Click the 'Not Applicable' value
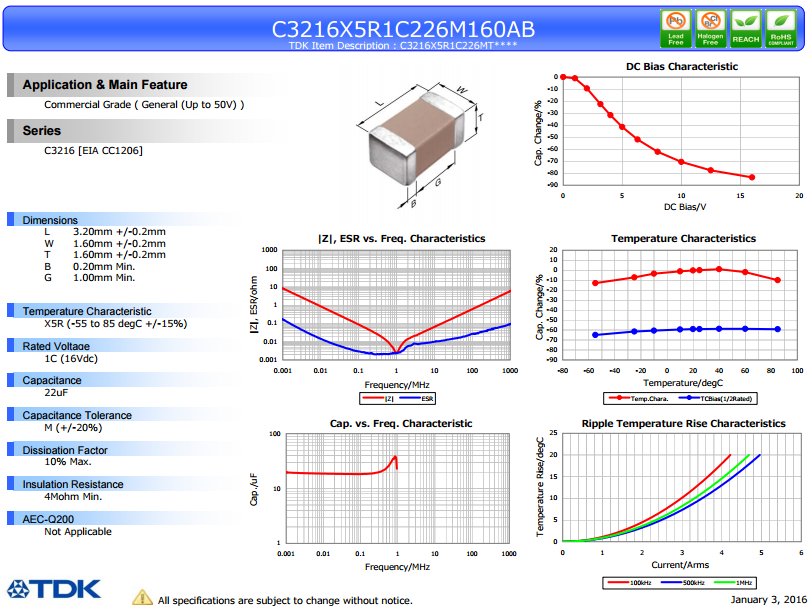The image size is (810, 608). [x=78, y=532]
